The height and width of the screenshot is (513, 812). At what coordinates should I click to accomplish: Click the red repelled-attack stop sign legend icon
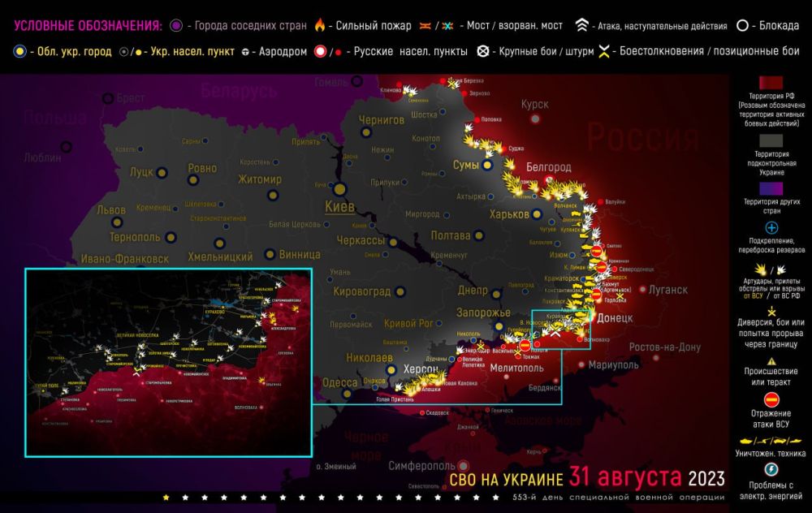tap(771, 399)
